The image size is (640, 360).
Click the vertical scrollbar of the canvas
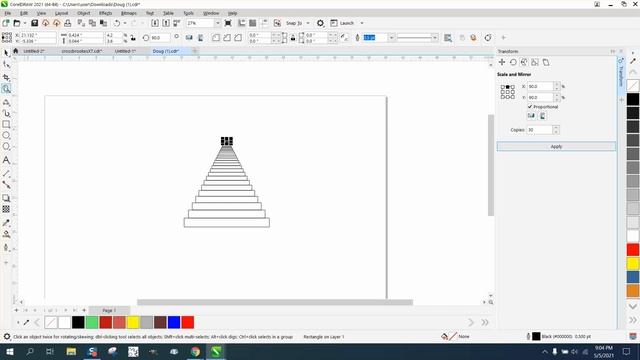[x=491, y=165]
